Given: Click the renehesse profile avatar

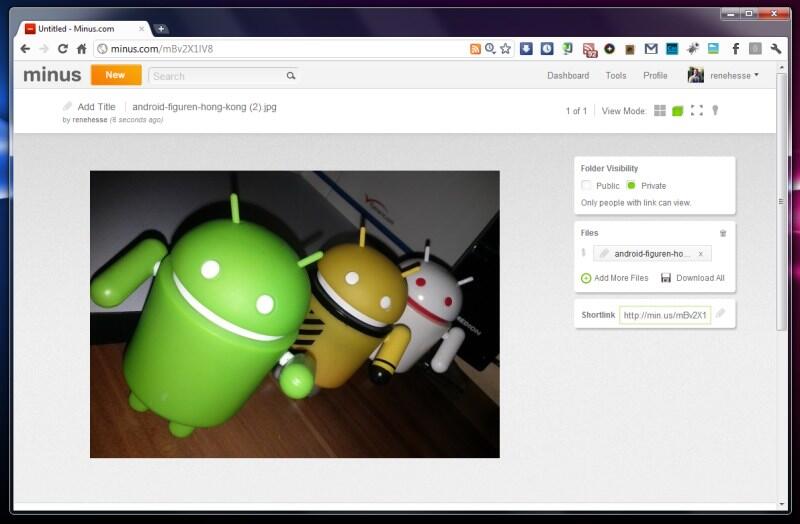Looking at the screenshot, I should click(x=695, y=75).
